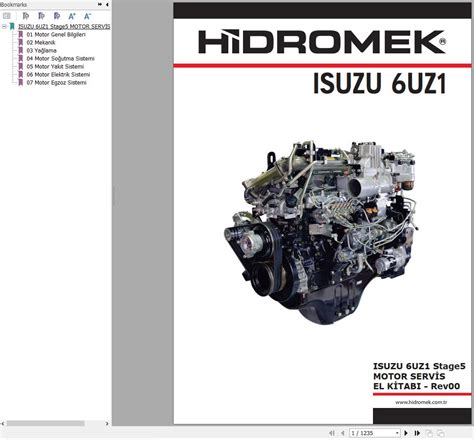
Task: Open bookmark 04 Motor Soğutma Sistemi
Action: click(x=60, y=58)
